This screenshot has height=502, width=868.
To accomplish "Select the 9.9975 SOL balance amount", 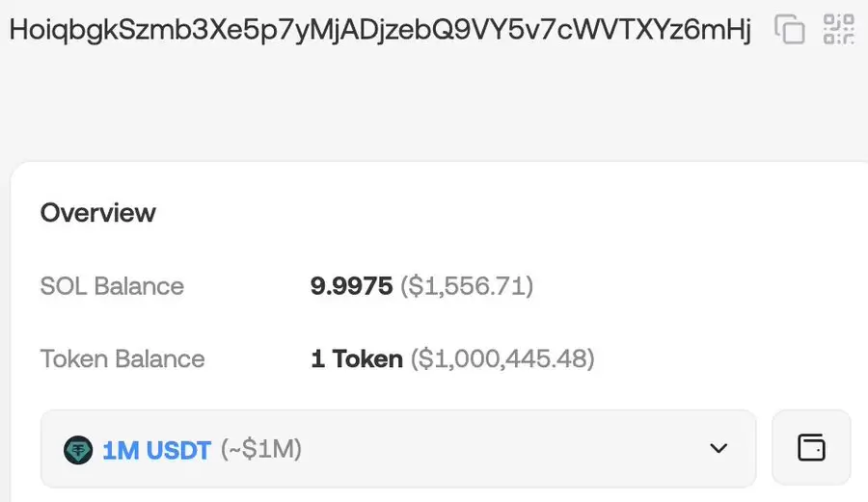I will click(x=351, y=286).
